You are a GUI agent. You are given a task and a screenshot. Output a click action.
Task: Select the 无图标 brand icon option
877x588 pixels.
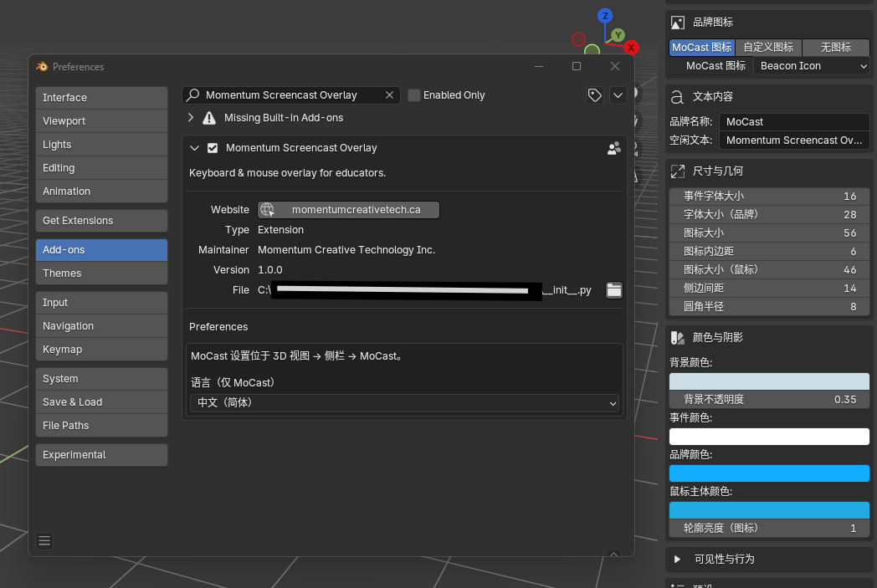coord(836,48)
